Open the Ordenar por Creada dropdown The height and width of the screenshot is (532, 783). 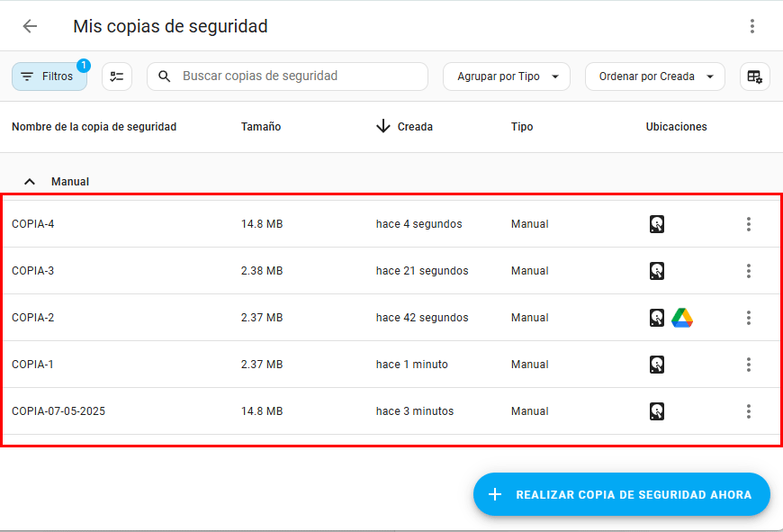654,77
